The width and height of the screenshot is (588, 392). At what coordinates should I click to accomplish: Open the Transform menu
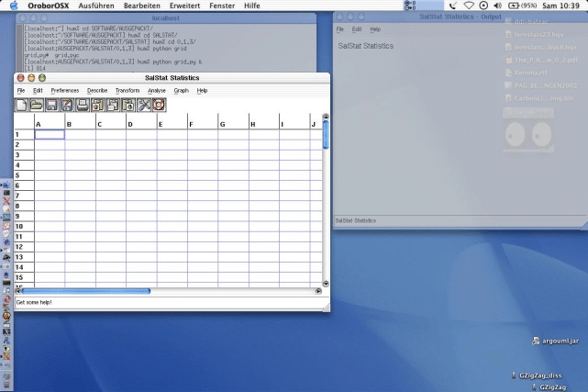point(128,91)
